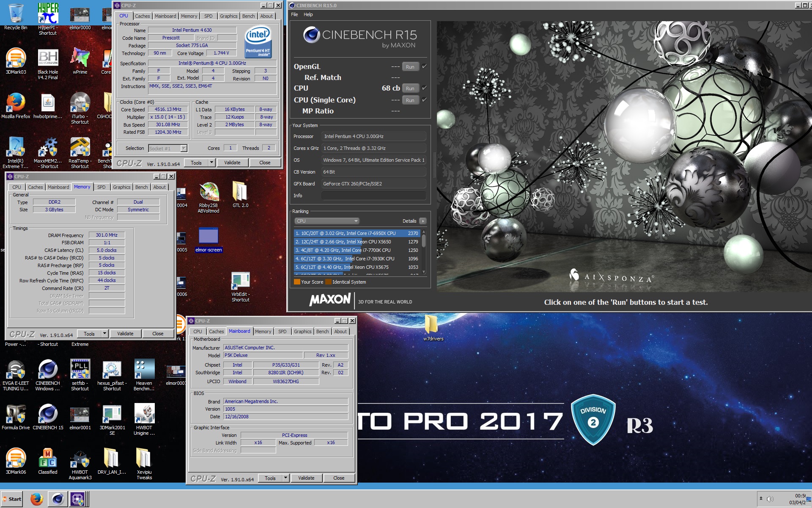Launch VirbEdit shortcut icon
Screen dimensions: 812x508
(240, 287)
